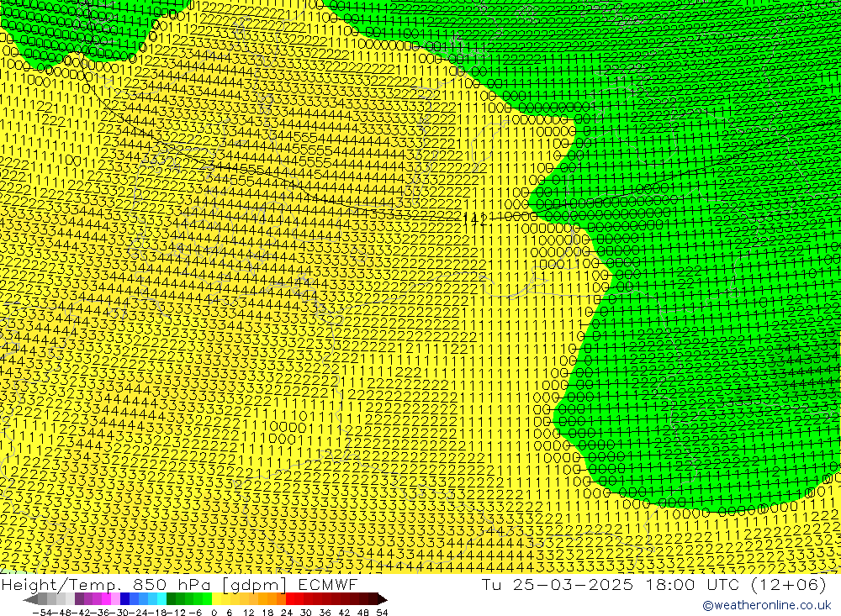Image resolution: width=841 pixels, height=616 pixels.
Task: Pick the bright red legend swatch above 24
Action: pyautogui.click(x=290, y=599)
